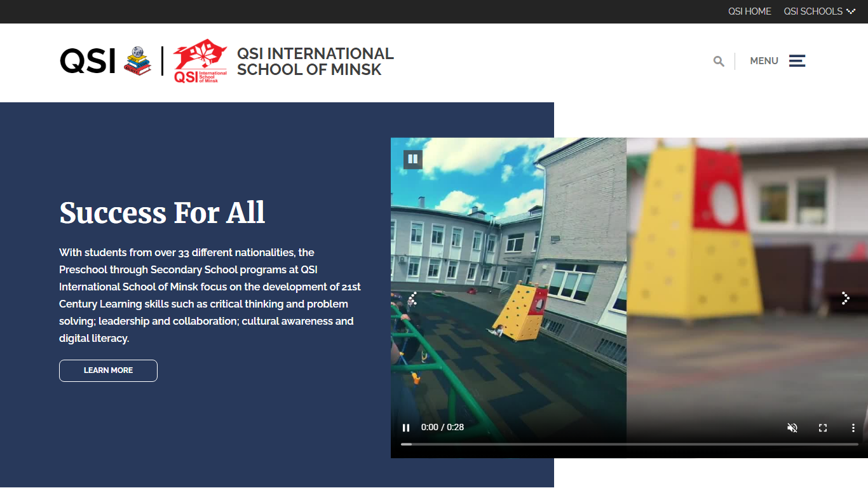868x488 pixels.
Task: Click the paragraph about 33 different nationalities
Action: [210, 295]
